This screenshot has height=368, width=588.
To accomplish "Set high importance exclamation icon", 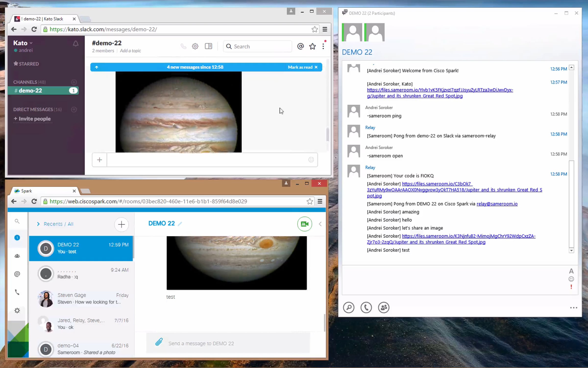I will tap(571, 287).
